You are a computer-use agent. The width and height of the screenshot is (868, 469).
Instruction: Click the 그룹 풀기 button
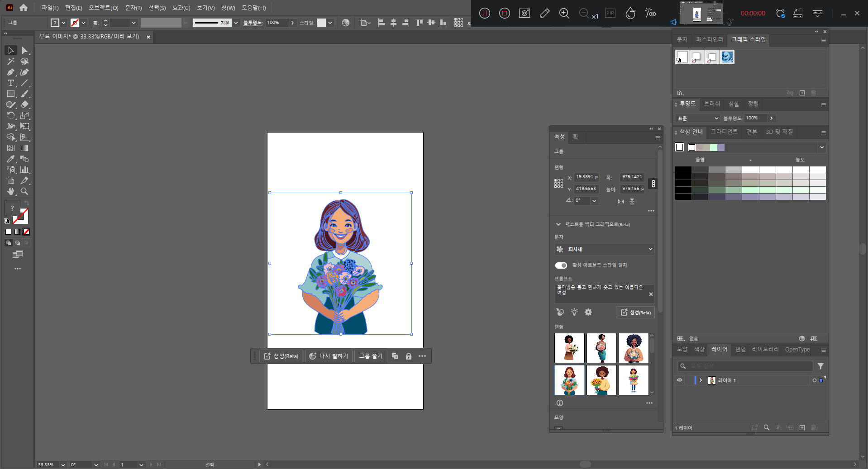pos(371,356)
